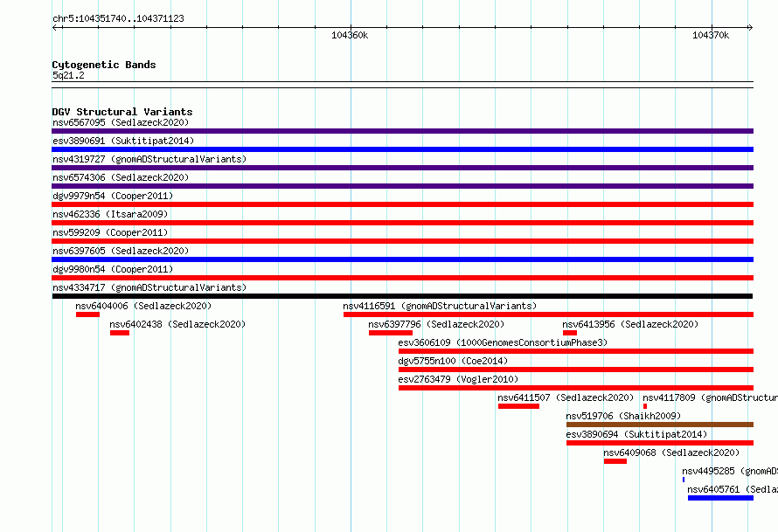Viewport: 778px width, 532px height.
Task: Open the nsv599209 (Cooper2011) variant label
Action: [x=110, y=232]
